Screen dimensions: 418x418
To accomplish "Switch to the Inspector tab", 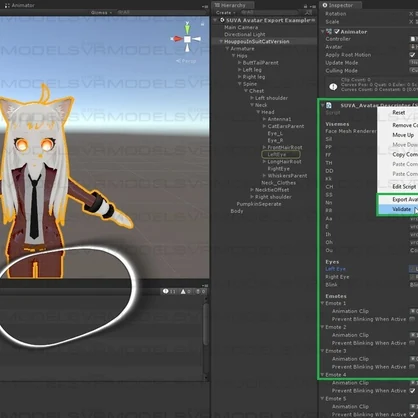I will pyautogui.click(x=341, y=5).
